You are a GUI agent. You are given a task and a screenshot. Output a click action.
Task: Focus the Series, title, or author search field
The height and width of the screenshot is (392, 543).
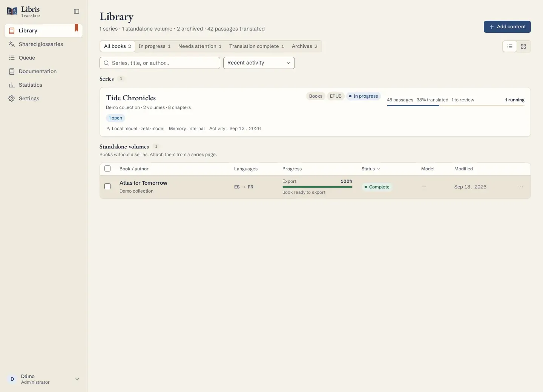tap(160, 63)
